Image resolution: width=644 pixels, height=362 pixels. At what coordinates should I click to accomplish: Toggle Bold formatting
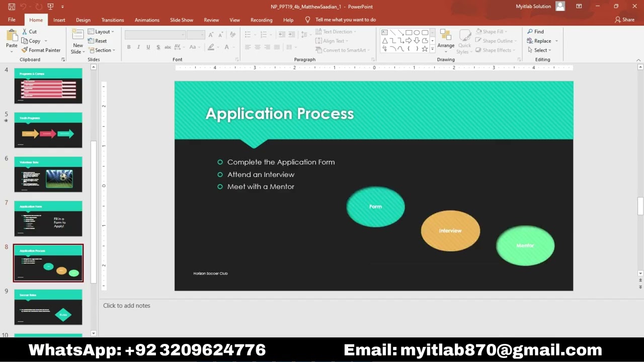click(x=129, y=47)
